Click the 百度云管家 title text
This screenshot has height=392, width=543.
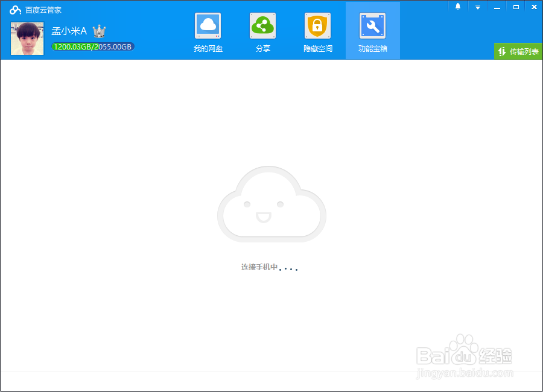click(43, 10)
